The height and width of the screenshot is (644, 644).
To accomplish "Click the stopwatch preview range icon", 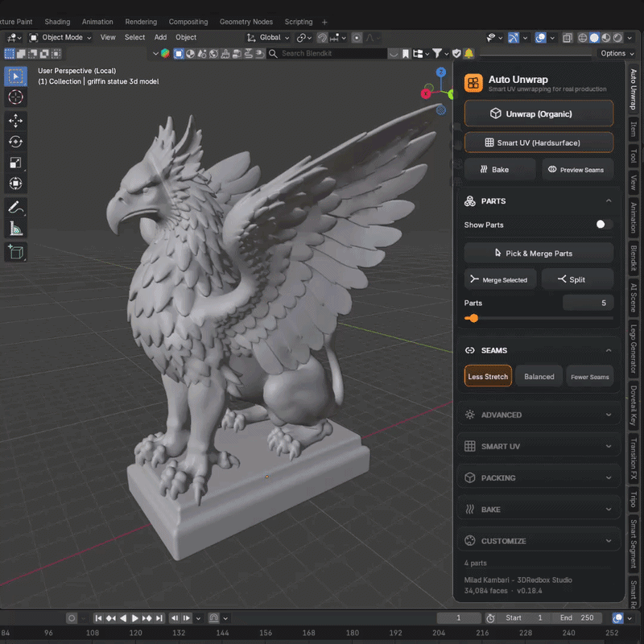I will click(x=490, y=618).
